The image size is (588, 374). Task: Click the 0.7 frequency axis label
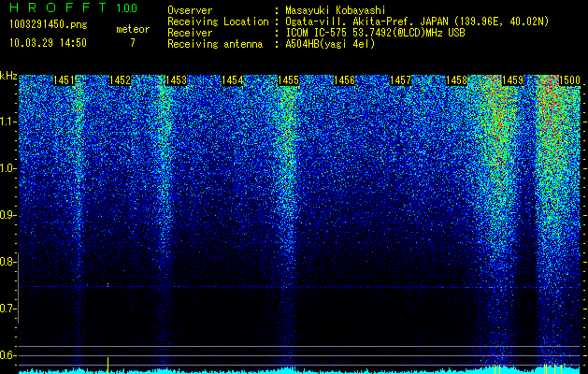[7, 309]
